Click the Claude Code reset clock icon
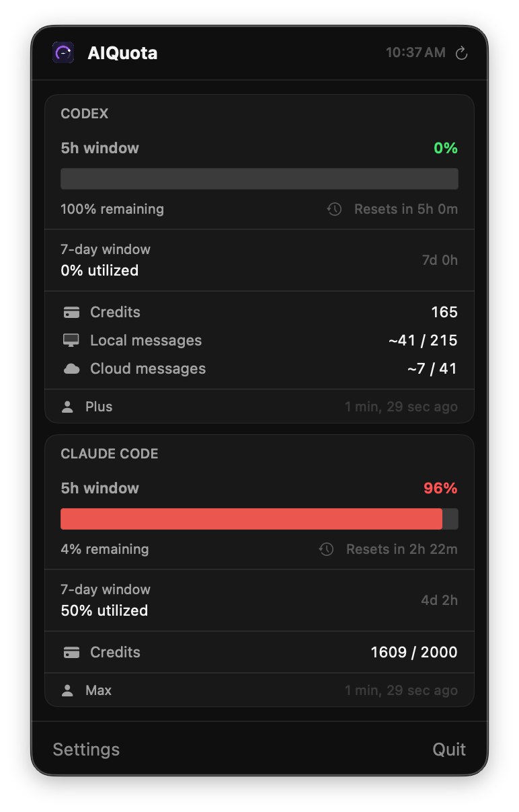This screenshot has width=519, height=812. click(x=326, y=549)
